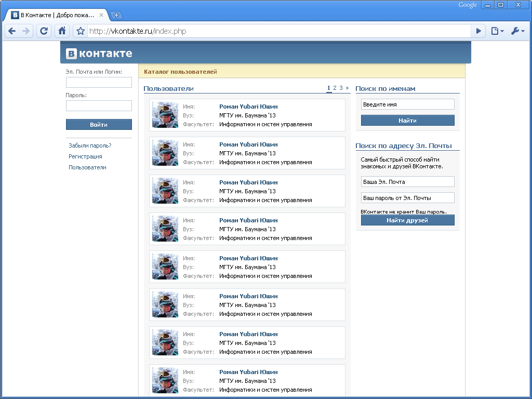Screen dimensions: 532x399
Task: Click the Найти search button
Action: pyautogui.click(x=407, y=121)
